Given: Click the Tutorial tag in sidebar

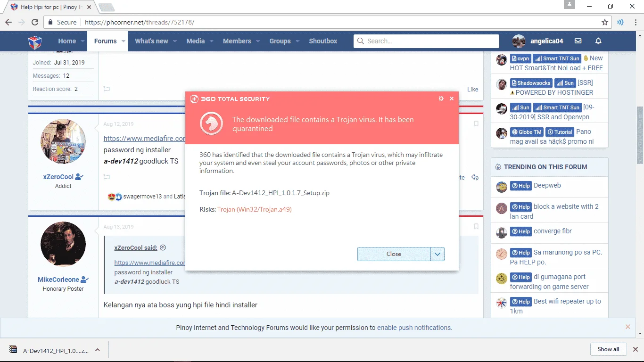Looking at the screenshot, I should pos(560,132).
